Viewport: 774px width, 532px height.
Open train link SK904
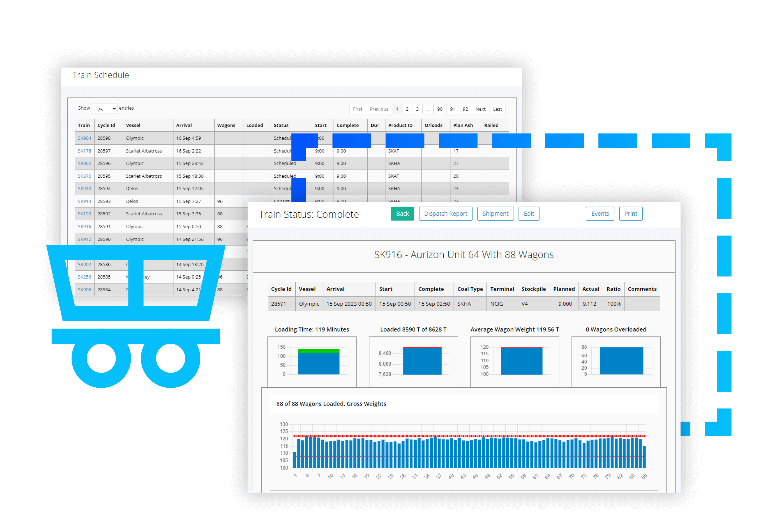[x=84, y=138]
